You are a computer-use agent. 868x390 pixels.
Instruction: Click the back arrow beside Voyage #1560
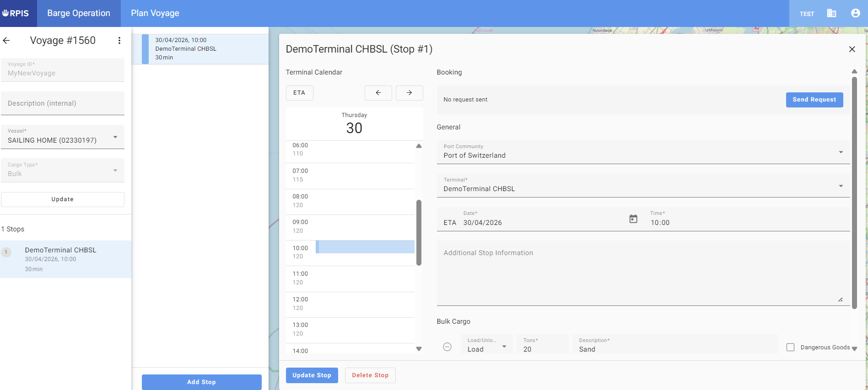pos(6,41)
